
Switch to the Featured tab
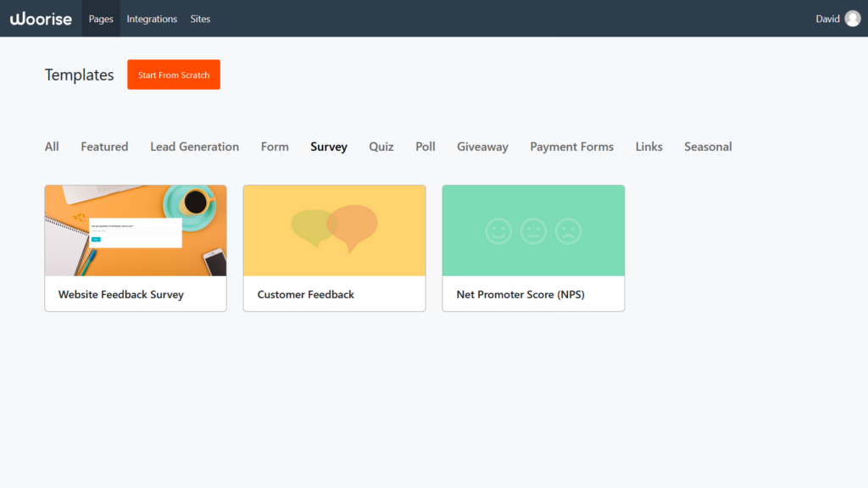tap(104, 147)
